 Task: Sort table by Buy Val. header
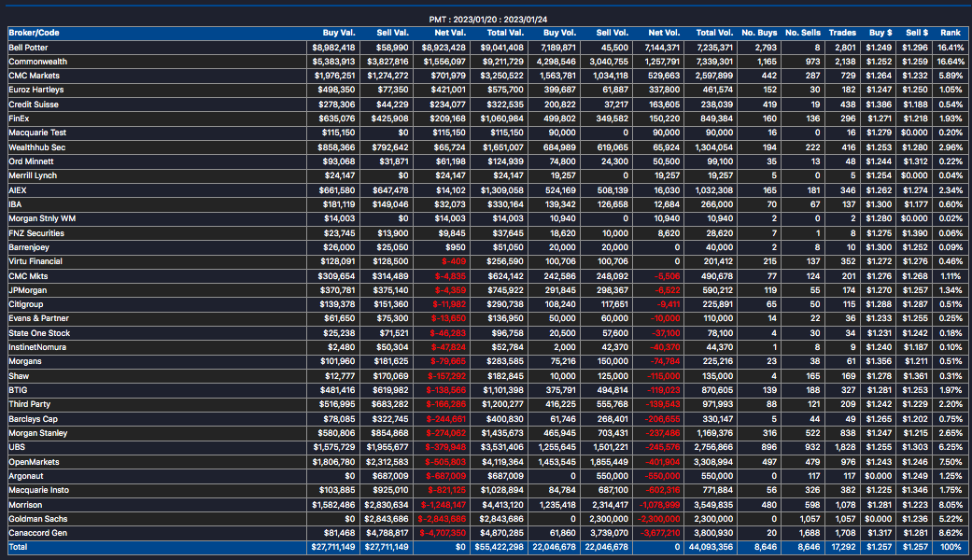[x=339, y=33]
